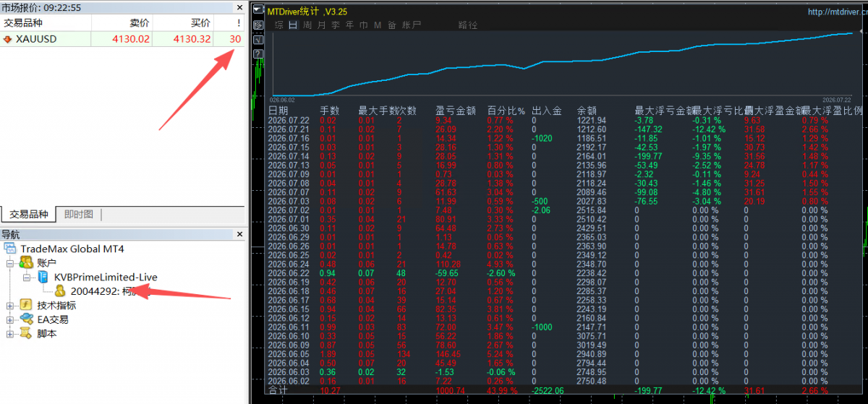Switch to the 即时图 tab
Image resolution: width=868 pixels, height=404 pixels.
coord(79,214)
